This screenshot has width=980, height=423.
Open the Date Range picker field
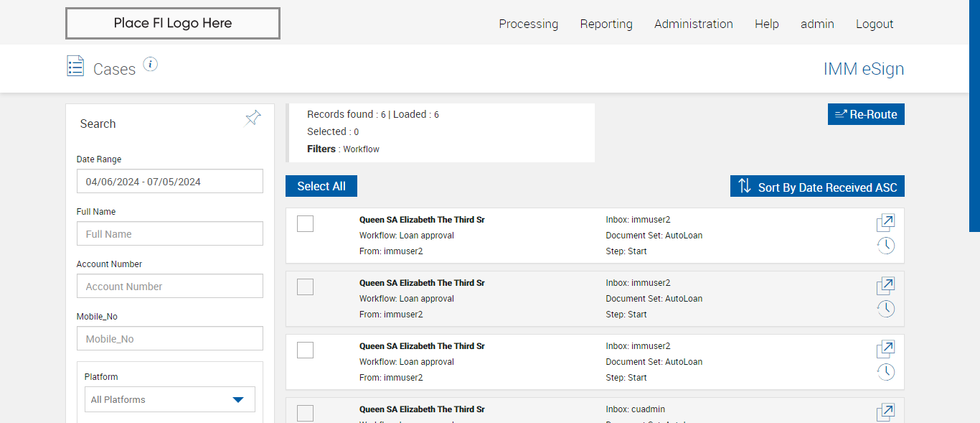(170, 182)
